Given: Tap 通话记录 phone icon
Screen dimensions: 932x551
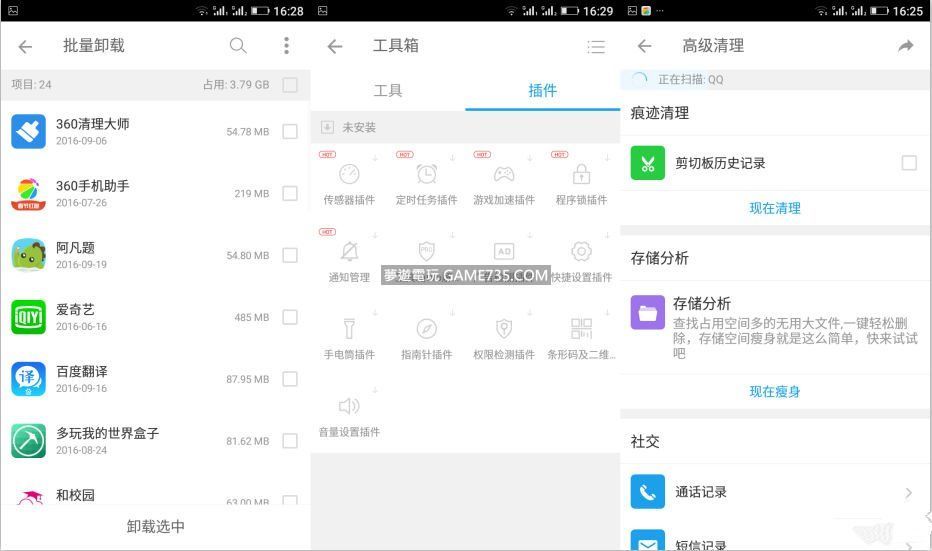Looking at the screenshot, I should (x=647, y=492).
